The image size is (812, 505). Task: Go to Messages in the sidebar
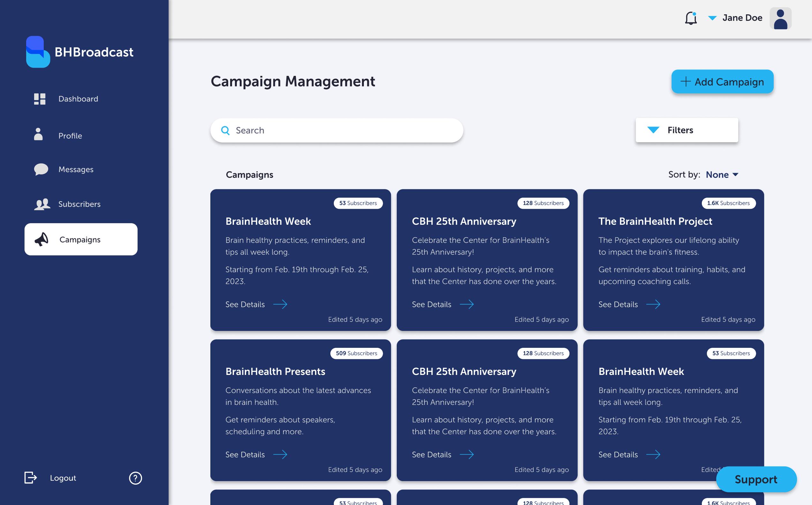point(76,169)
